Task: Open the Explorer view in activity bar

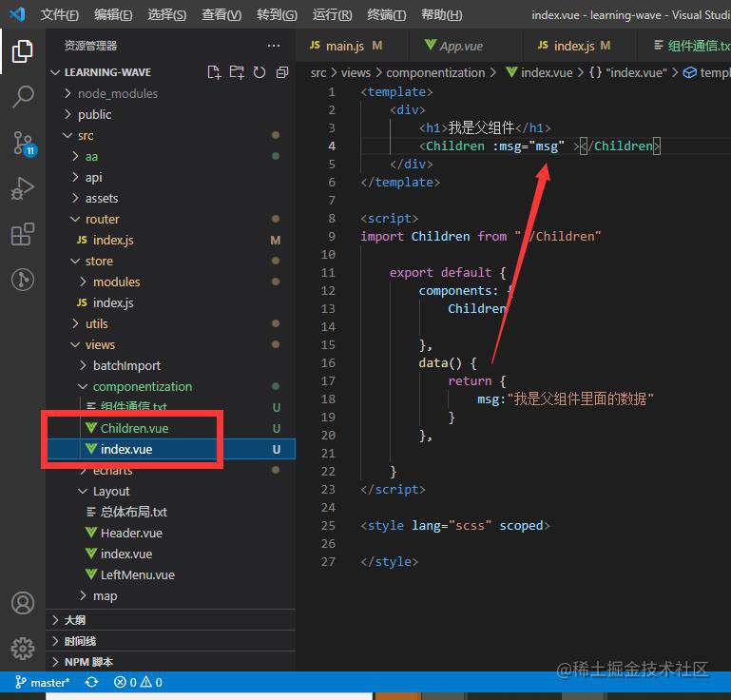Action: click(x=23, y=50)
